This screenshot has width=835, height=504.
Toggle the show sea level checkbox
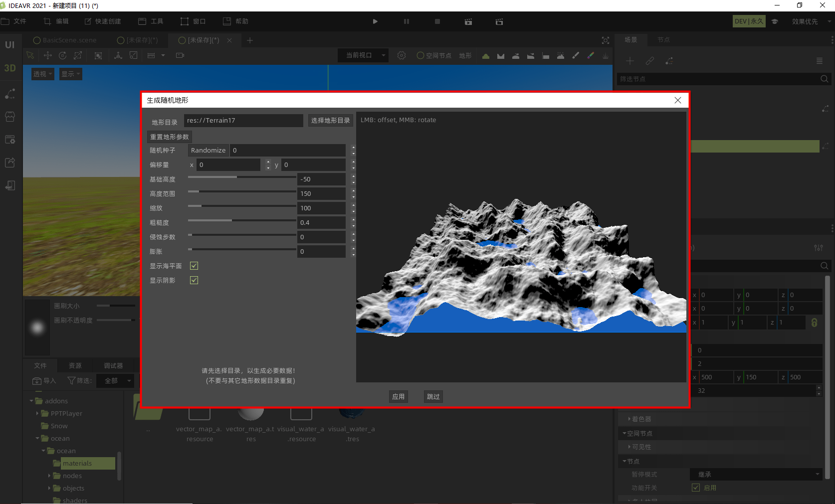coord(194,266)
